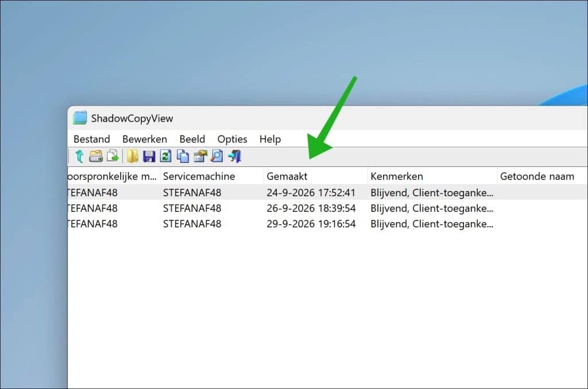Sort by the Gemaakt column header

(x=316, y=176)
